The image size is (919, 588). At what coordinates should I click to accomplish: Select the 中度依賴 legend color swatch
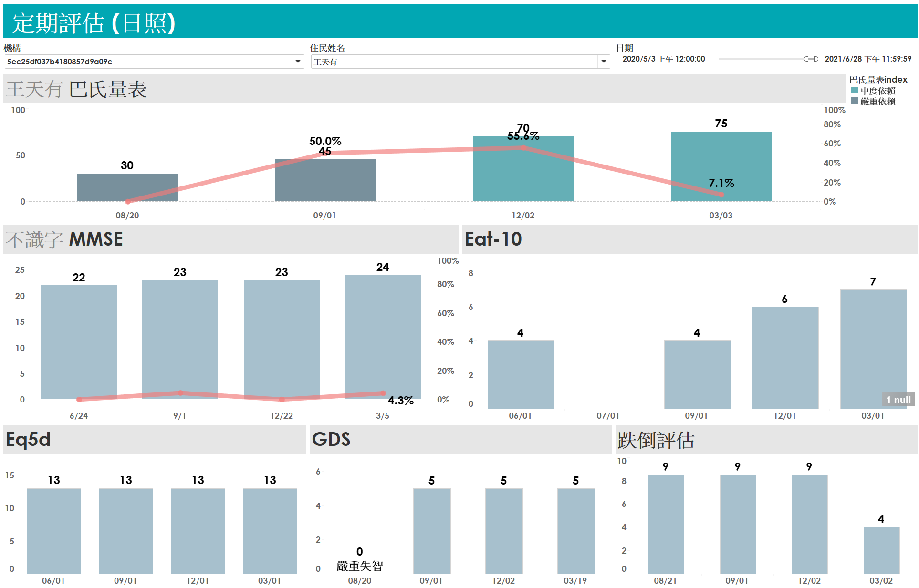pos(854,90)
